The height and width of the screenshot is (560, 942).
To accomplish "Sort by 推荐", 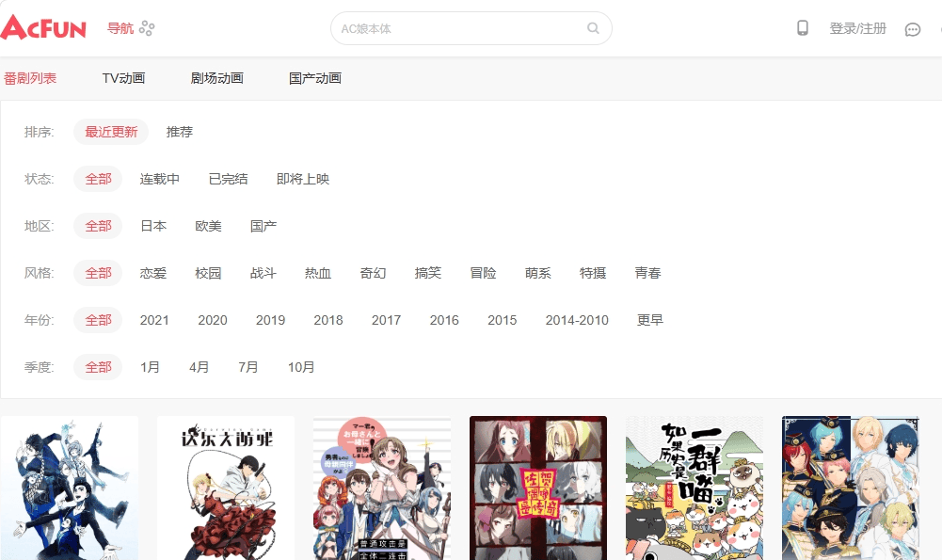I will click(180, 132).
